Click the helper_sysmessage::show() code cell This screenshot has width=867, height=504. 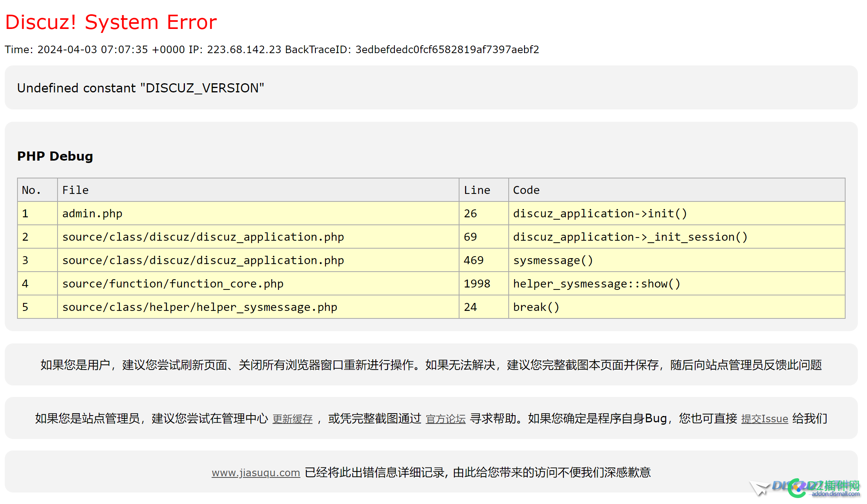pyautogui.click(x=677, y=284)
